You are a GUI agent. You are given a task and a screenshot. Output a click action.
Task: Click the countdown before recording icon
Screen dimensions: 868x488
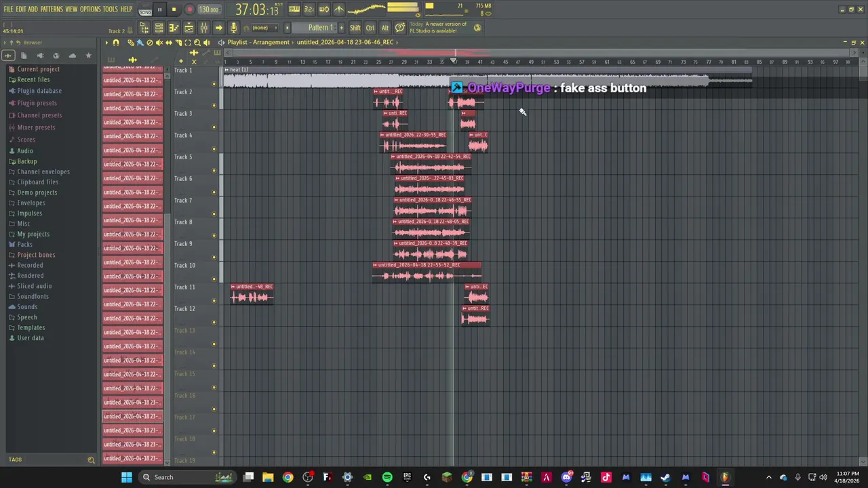(309, 9)
